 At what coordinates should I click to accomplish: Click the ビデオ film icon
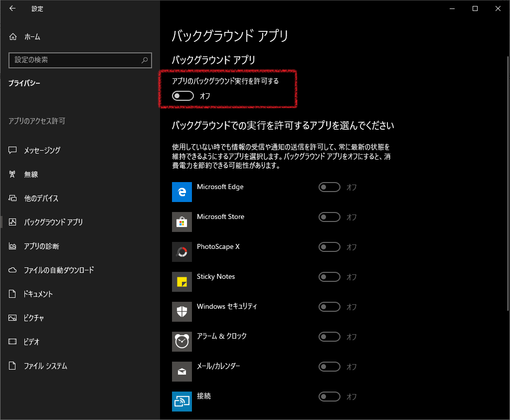click(x=12, y=342)
